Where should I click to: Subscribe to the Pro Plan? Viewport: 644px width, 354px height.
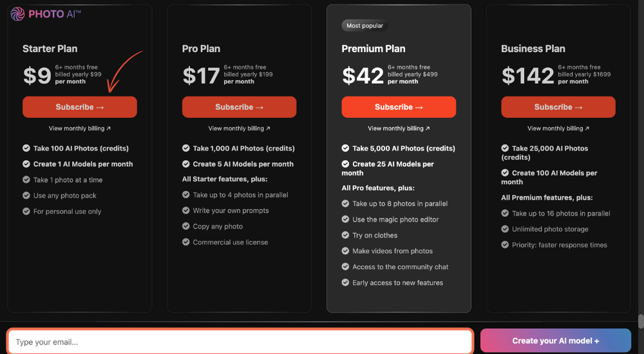coord(239,107)
